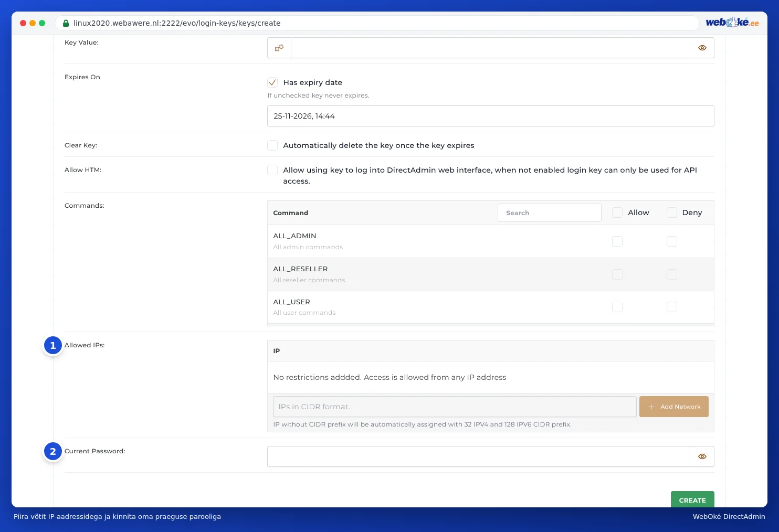The image size is (779, 532).
Task: Click the step 1 badge next to Allowed IPs
Action: coord(53,346)
